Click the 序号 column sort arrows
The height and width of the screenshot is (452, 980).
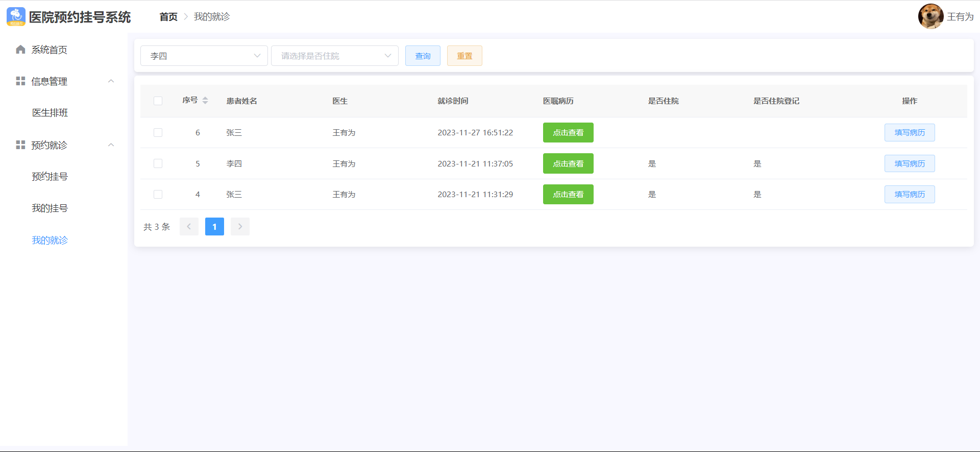pyautogui.click(x=205, y=101)
